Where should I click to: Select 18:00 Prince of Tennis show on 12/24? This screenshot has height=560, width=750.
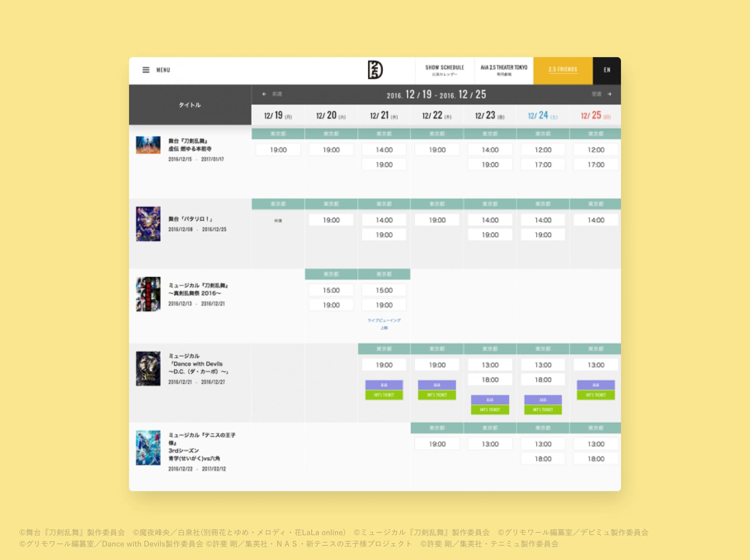click(x=543, y=459)
